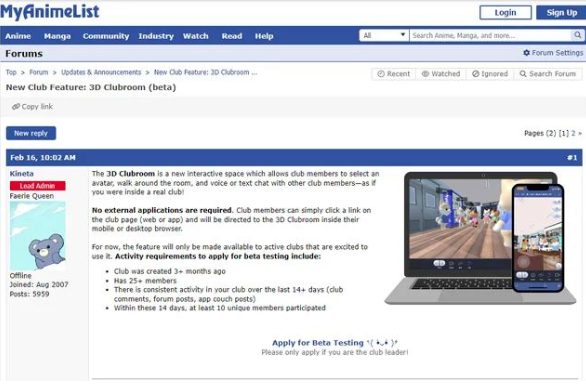Click the search magnifier icon

click(577, 35)
